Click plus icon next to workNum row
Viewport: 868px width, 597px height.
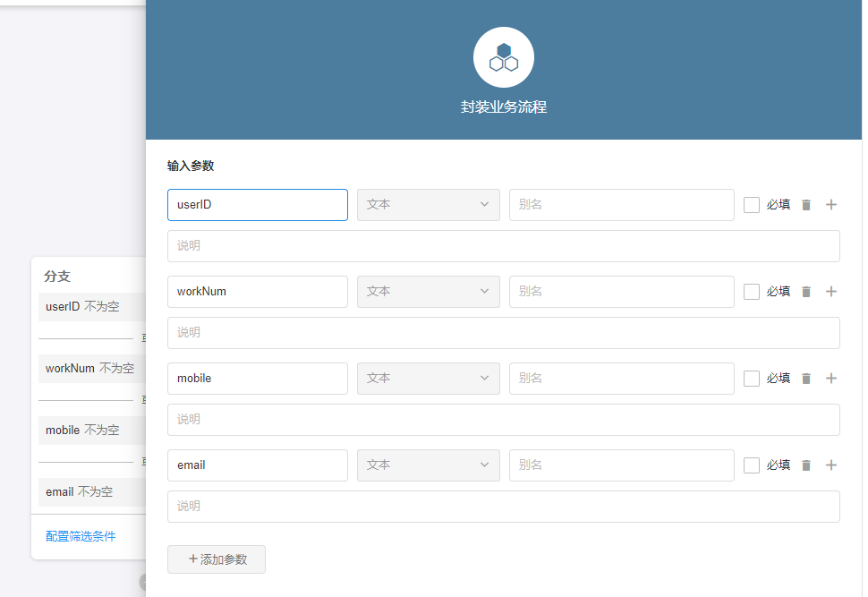tap(831, 292)
